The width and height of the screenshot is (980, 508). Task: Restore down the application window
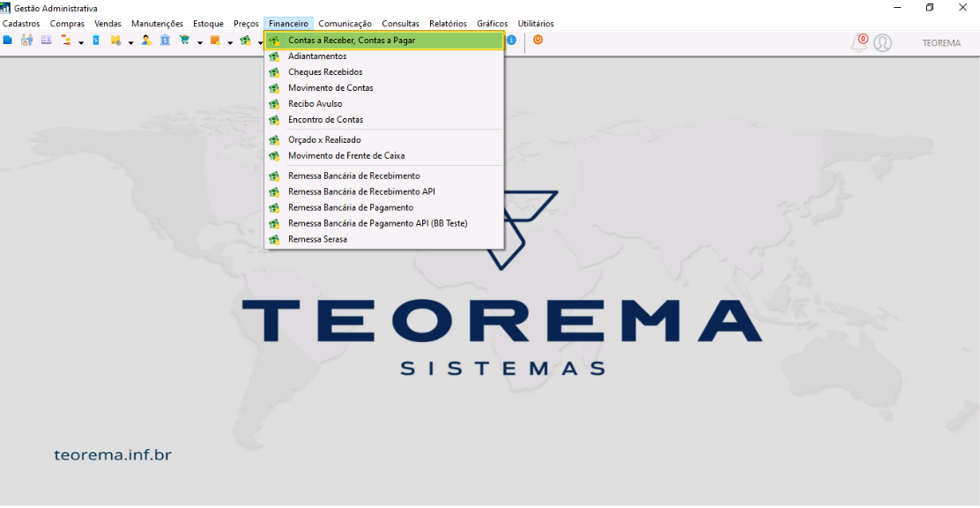930,8
